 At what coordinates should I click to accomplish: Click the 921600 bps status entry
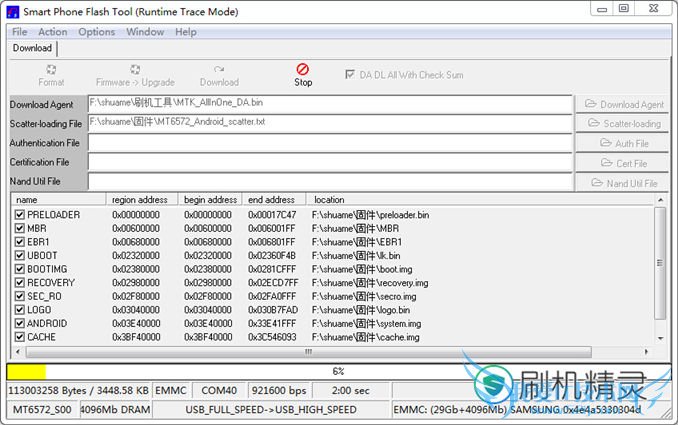(x=279, y=390)
